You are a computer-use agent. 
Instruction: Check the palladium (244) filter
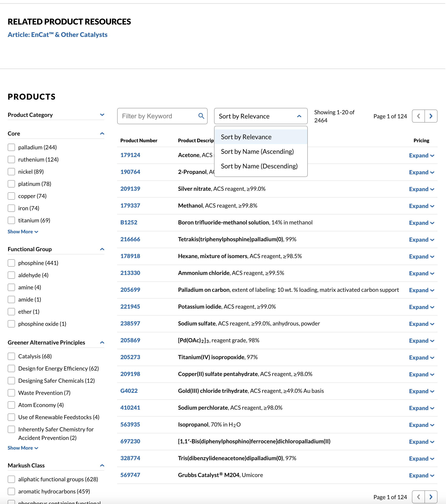pos(11,147)
